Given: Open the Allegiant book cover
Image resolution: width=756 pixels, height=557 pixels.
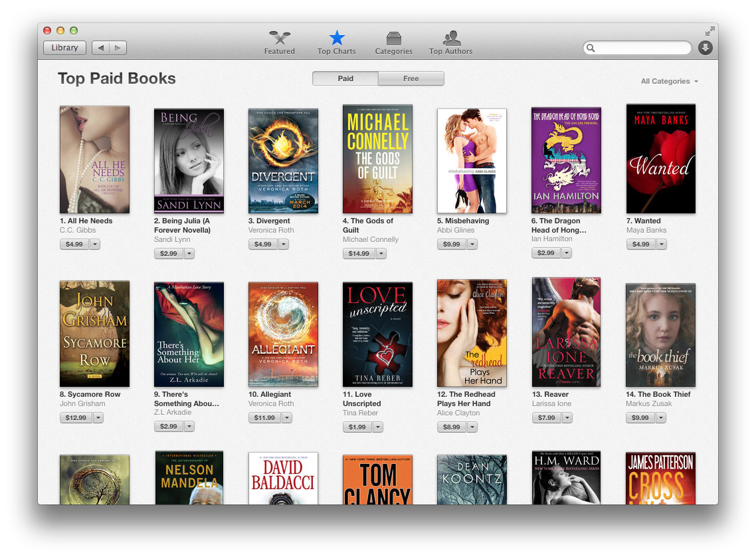Looking at the screenshot, I should [x=283, y=334].
